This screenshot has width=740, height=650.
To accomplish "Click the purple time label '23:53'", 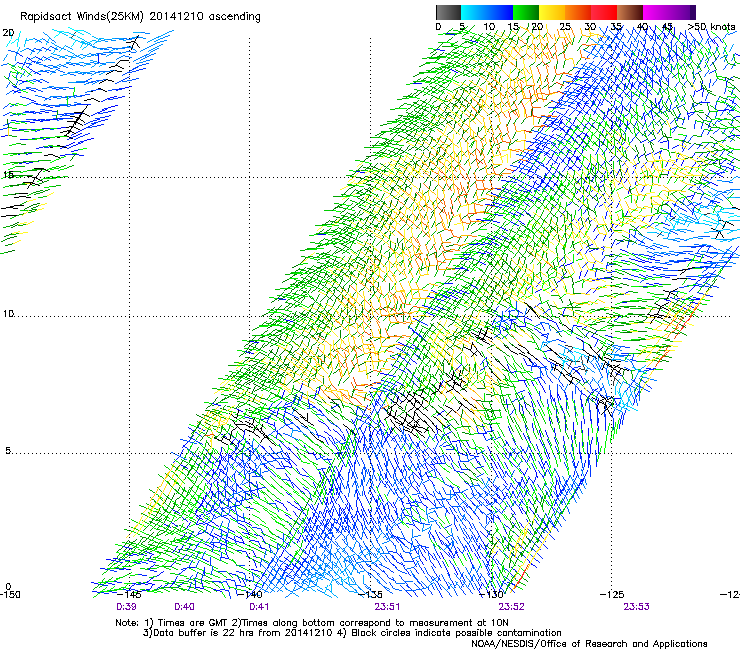I will click(x=636, y=607).
